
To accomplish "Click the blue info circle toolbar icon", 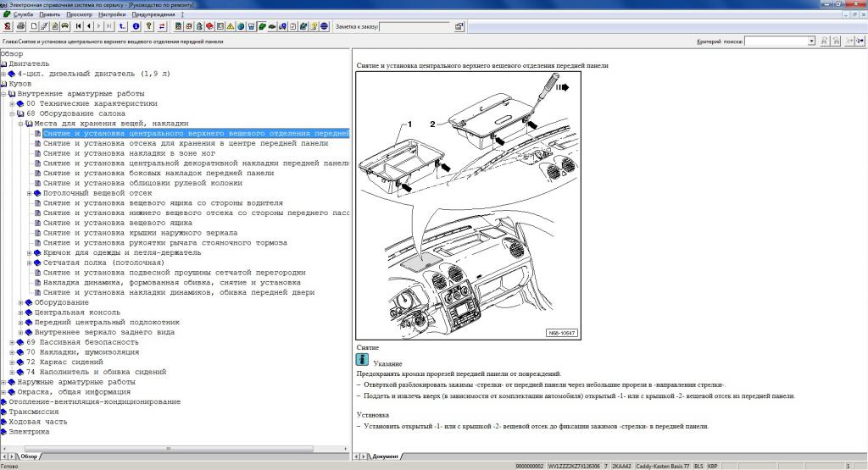I will [x=136, y=26].
